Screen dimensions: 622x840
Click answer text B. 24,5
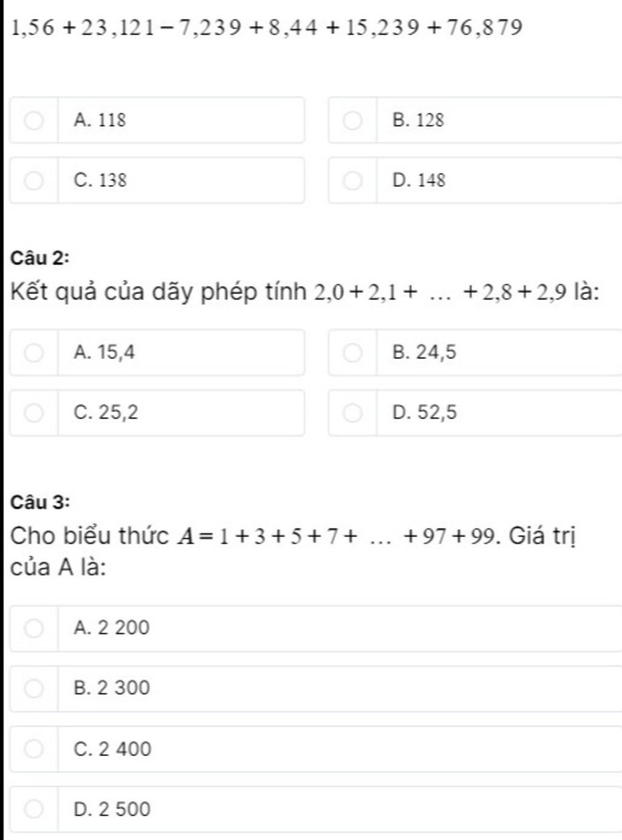pyautogui.click(x=424, y=353)
